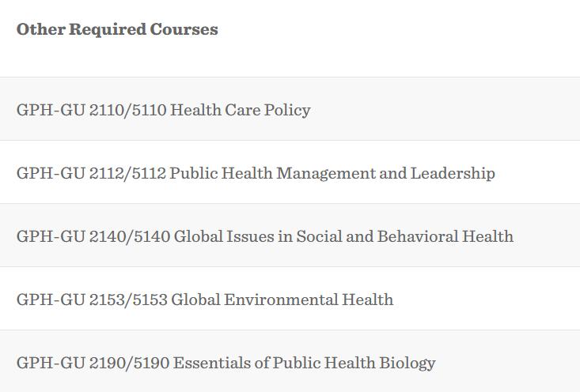
Task: Select course number 2190
Action: [x=108, y=363]
